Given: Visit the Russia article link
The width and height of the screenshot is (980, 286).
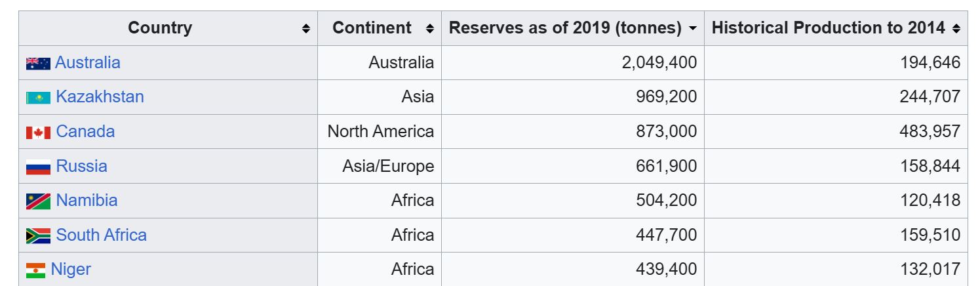Looking at the screenshot, I should click(x=81, y=167).
